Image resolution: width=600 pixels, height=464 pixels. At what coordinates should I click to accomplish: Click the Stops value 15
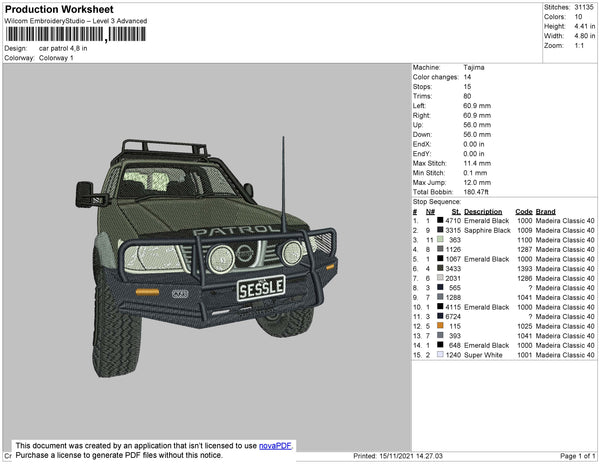[x=467, y=86]
